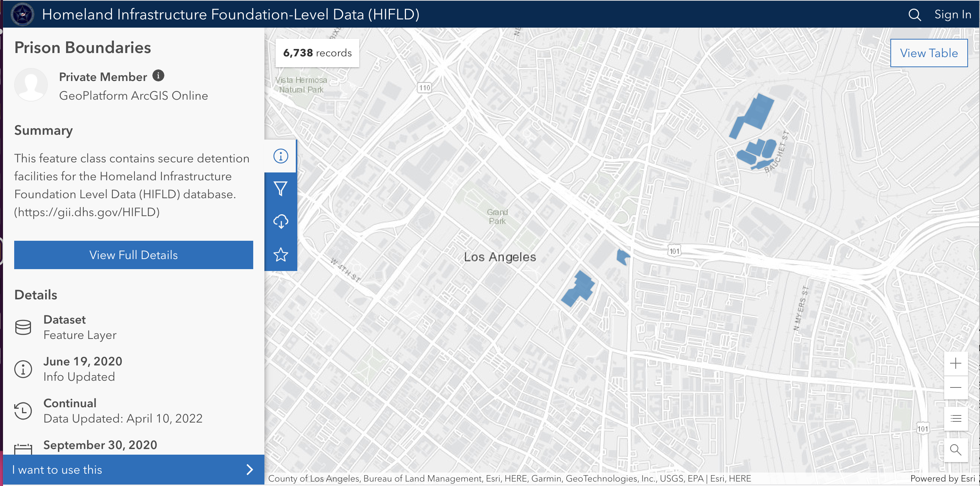Open the map location search icon
This screenshot has height=486, width=980.
click(955, 450)
